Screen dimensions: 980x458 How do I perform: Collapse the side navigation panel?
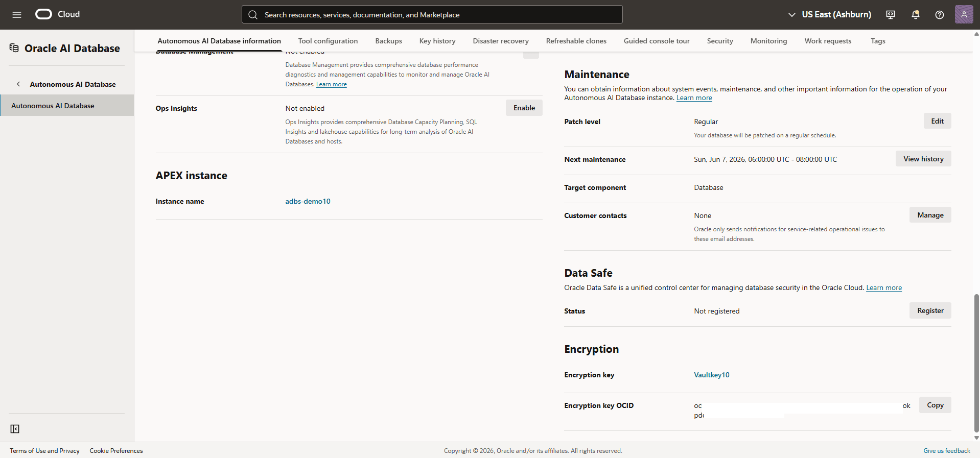[15, 429]
